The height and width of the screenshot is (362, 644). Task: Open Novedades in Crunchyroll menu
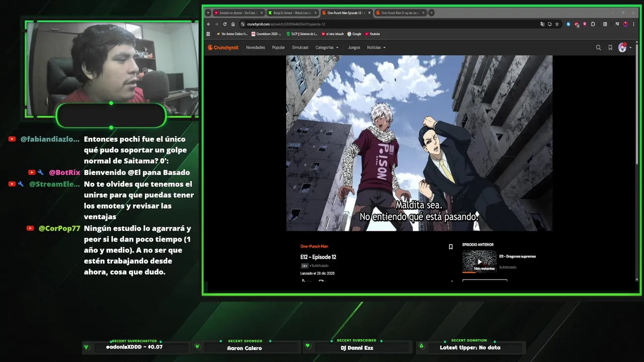tap(256, 48)
